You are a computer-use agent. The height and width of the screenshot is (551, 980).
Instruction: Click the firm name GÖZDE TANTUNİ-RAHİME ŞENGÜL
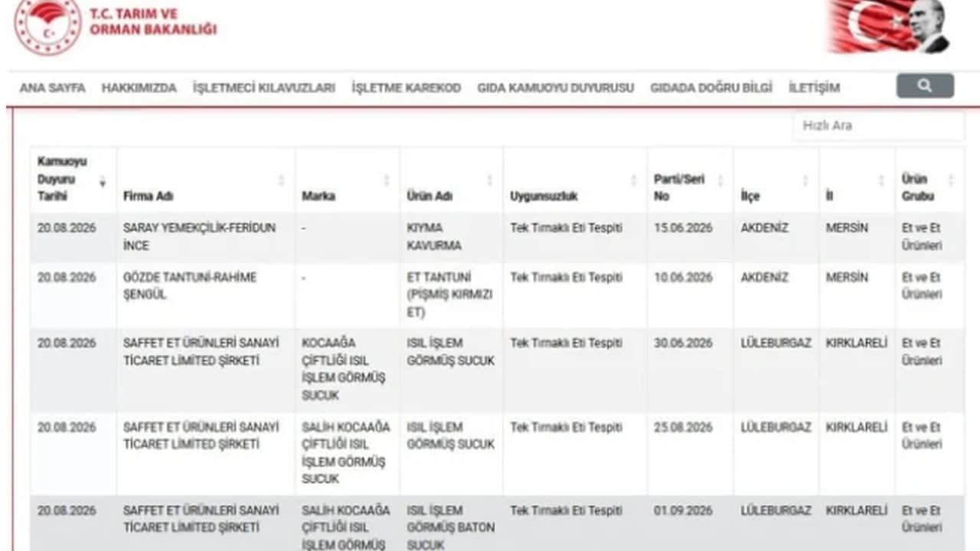pos(190,285)
